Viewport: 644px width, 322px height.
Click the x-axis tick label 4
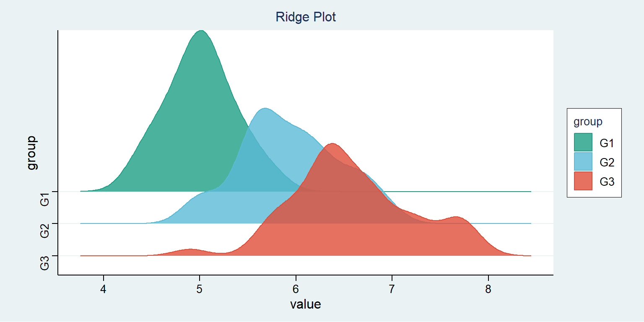point(103,288)
